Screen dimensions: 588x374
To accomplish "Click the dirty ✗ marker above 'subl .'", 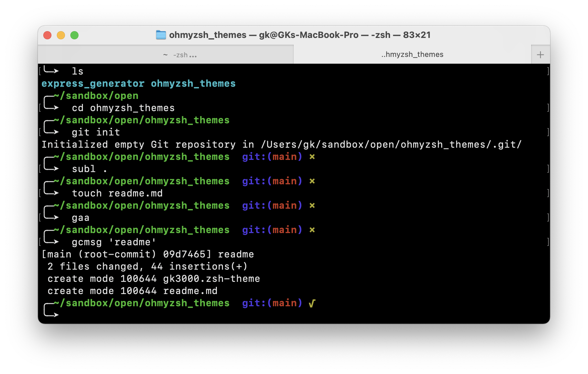I will (312, 157).
